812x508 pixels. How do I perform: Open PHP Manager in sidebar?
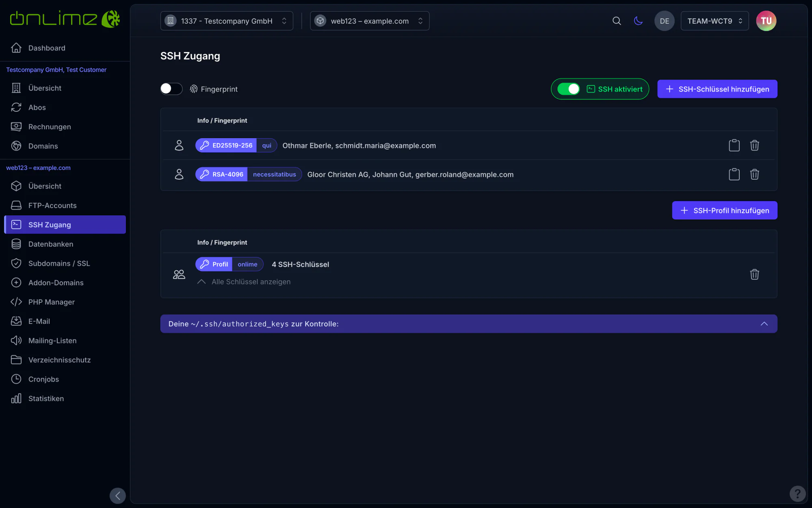coord(65,302)
